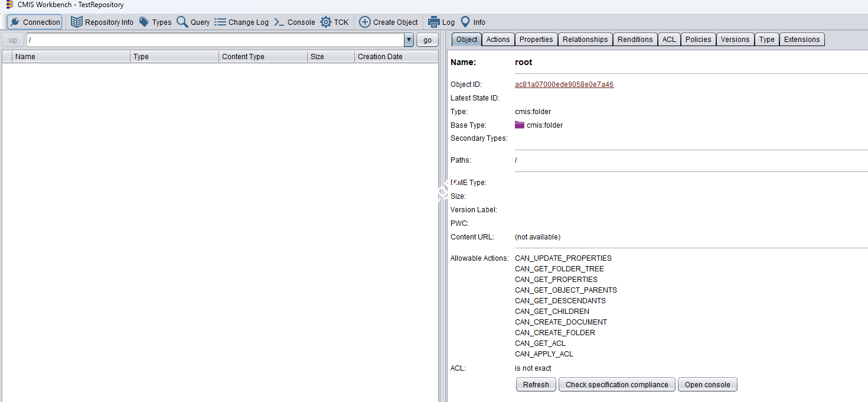
Task: Open the Connection dialog
Action: 34,21
